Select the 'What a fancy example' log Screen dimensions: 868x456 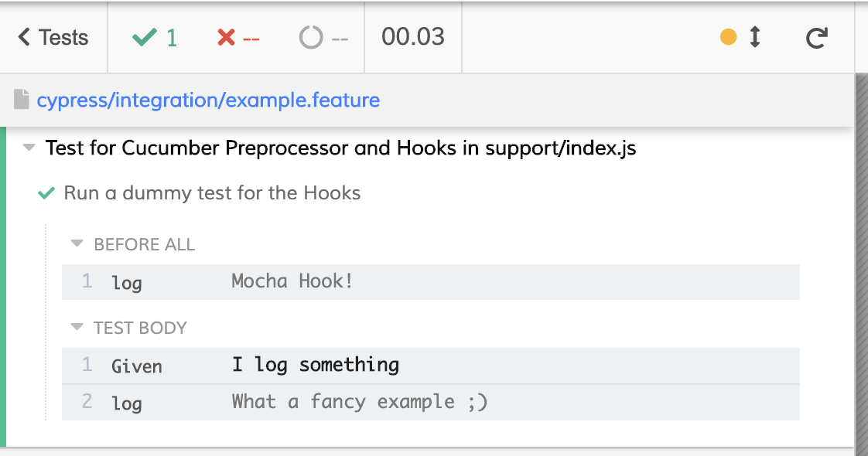click(x=431, y=403)
